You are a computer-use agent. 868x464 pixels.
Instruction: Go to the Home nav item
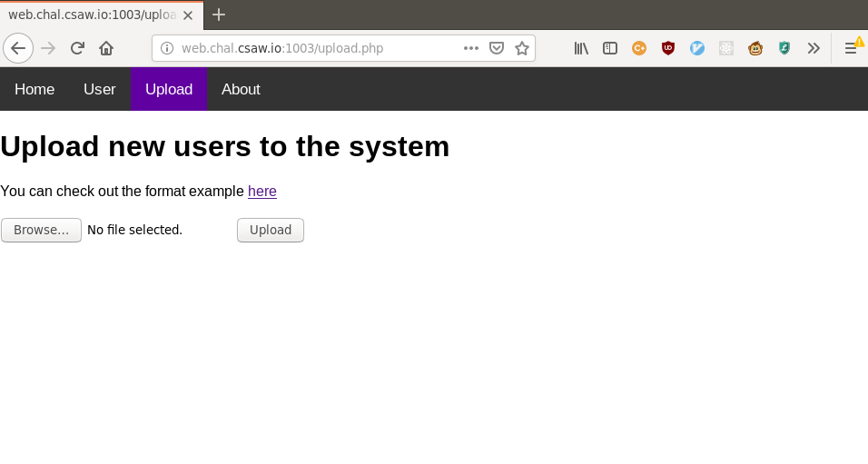(35, 89)
